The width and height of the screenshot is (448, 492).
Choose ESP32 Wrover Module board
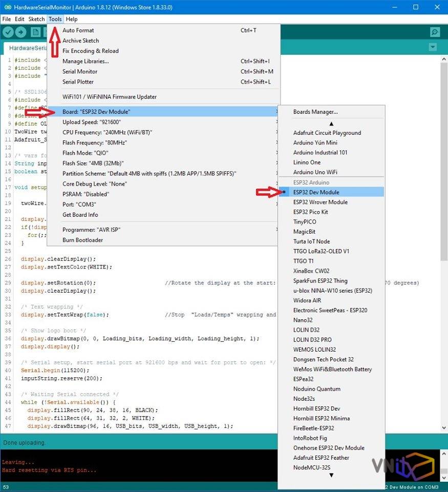(x=320, y=202)
